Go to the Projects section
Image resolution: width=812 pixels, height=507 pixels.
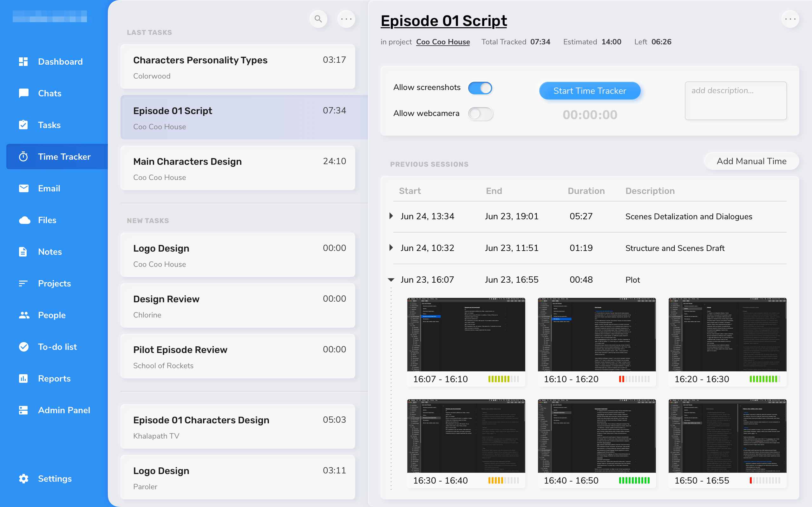[54, 283]
